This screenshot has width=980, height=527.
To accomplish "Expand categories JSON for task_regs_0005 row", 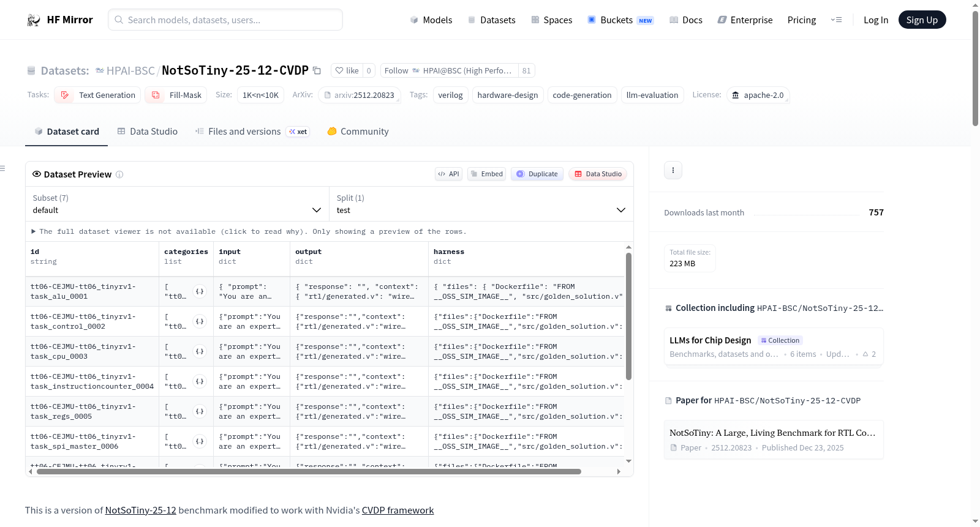I will [200, 411].
